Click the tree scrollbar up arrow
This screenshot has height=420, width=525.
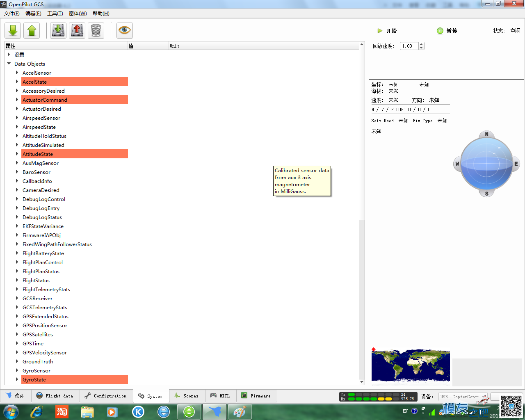(x=362, y=44)
